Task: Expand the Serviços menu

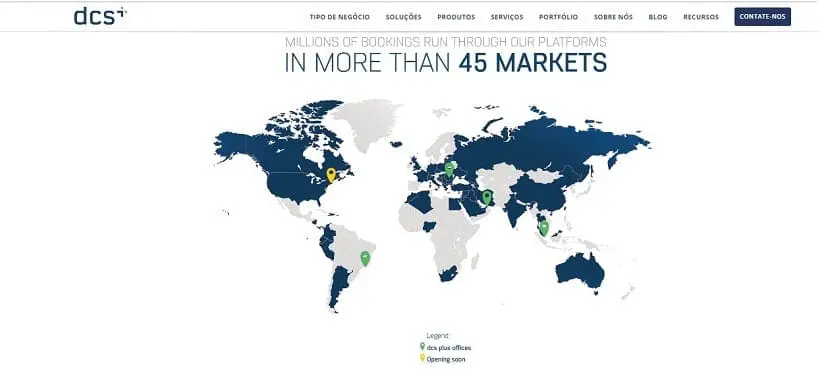Action: point(507,17)
